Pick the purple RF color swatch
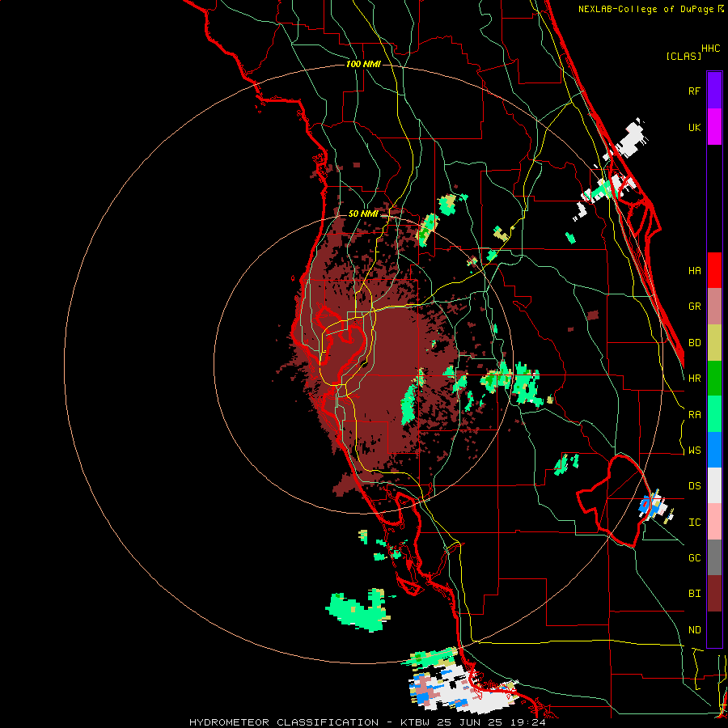 tap(714, 91)
